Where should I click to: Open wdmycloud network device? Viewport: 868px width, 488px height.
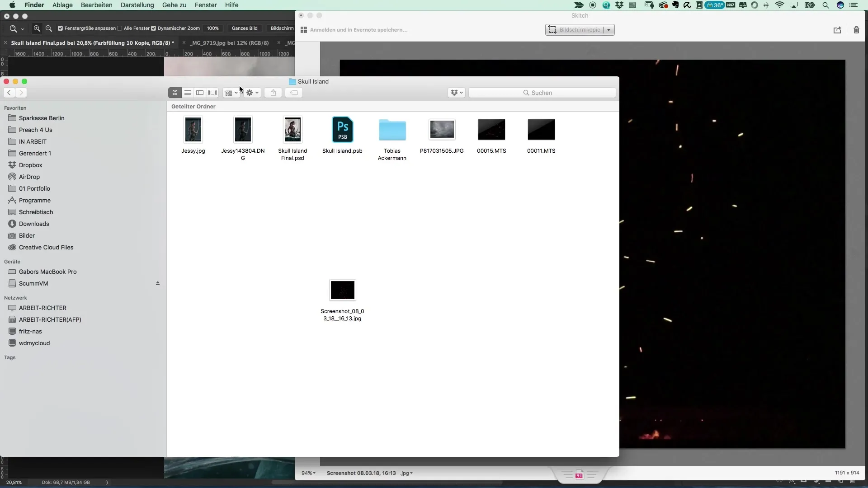[34, 343]
